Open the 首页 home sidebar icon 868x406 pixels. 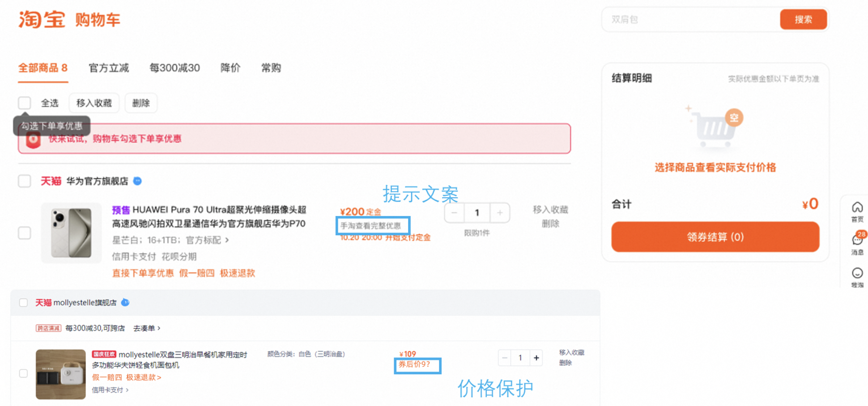[857, 212]
